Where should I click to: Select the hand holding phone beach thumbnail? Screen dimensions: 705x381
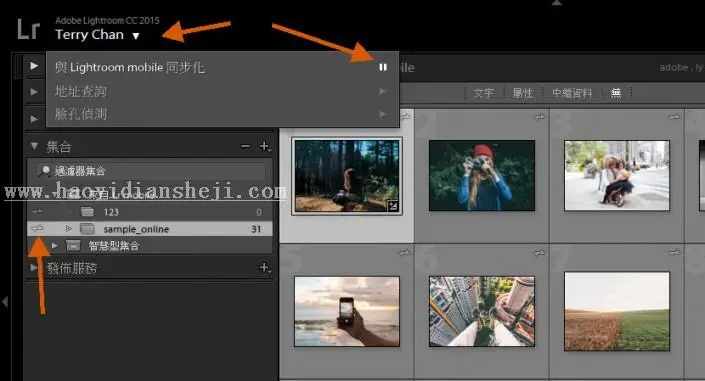coord(347,311)
